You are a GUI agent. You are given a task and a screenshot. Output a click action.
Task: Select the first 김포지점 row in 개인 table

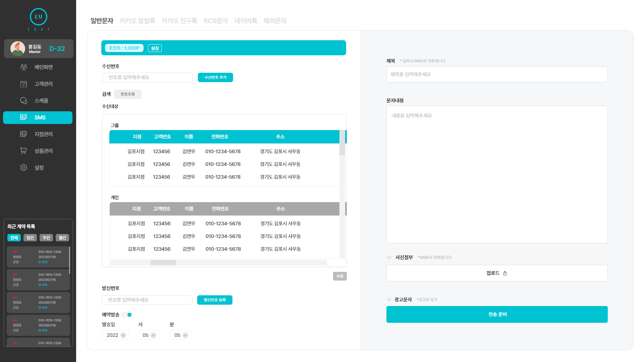pyautogui.click(x=224, y=224)
